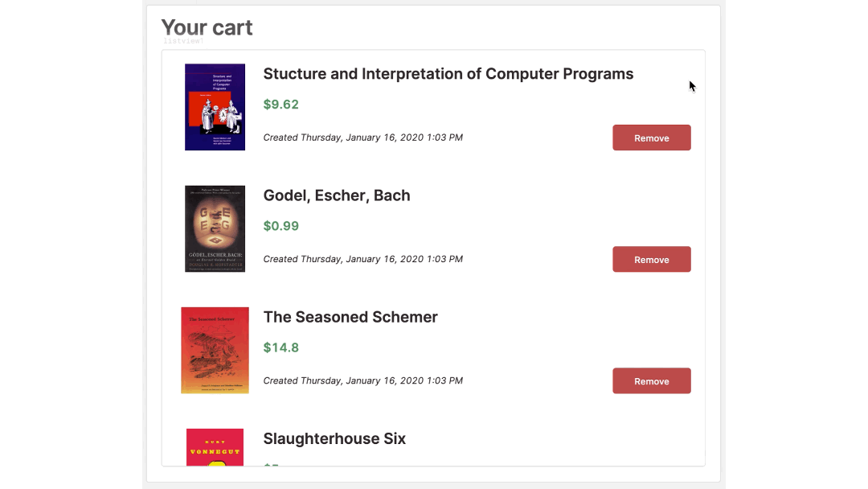Click the $0.99 price label
868x489 pixels.
tap(280, 226)
